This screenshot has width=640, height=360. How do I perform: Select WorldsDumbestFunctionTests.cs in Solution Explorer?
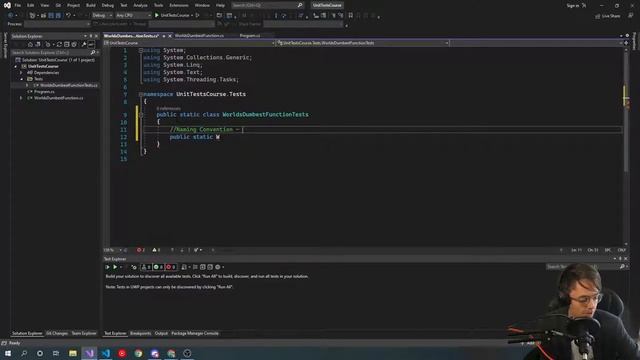[x=69, y=85]
